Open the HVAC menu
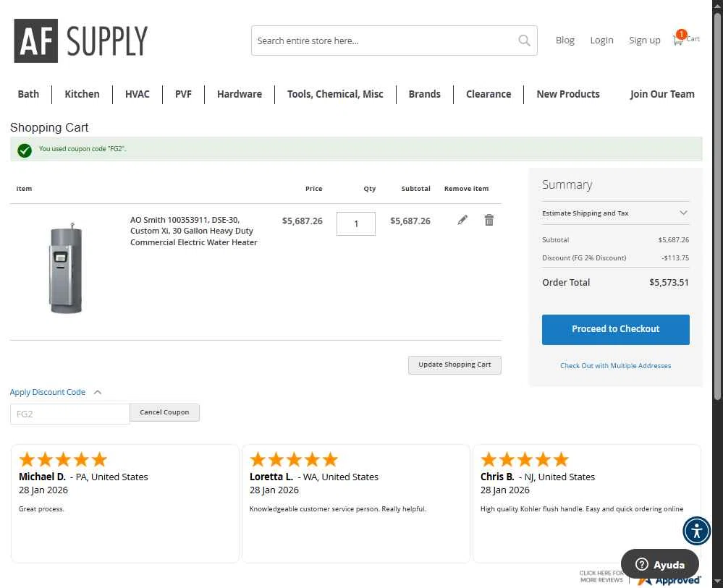The image size is (723, 588). [x=138, y=94]
